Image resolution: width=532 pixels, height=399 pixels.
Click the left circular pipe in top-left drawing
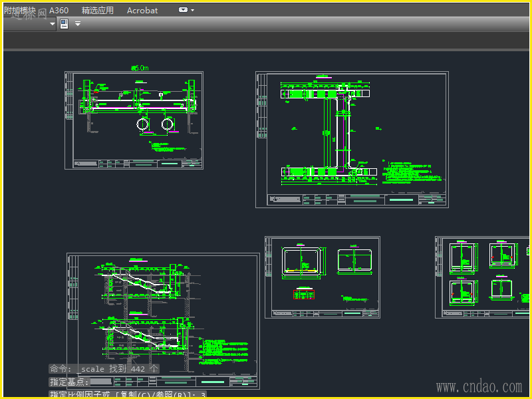(x=144, y=124)
